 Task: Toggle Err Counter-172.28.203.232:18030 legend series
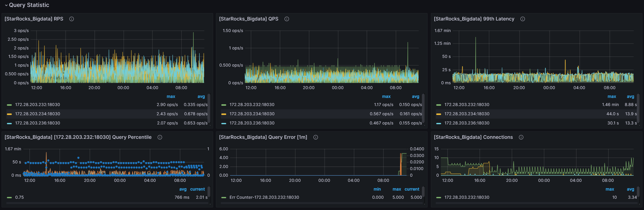264,197
